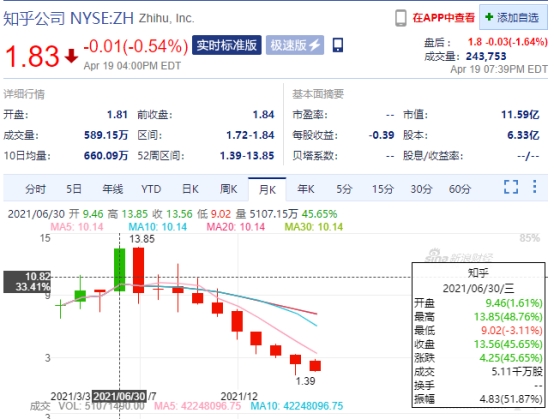
Task: Select the YTD chart tab
Action: 151,189
